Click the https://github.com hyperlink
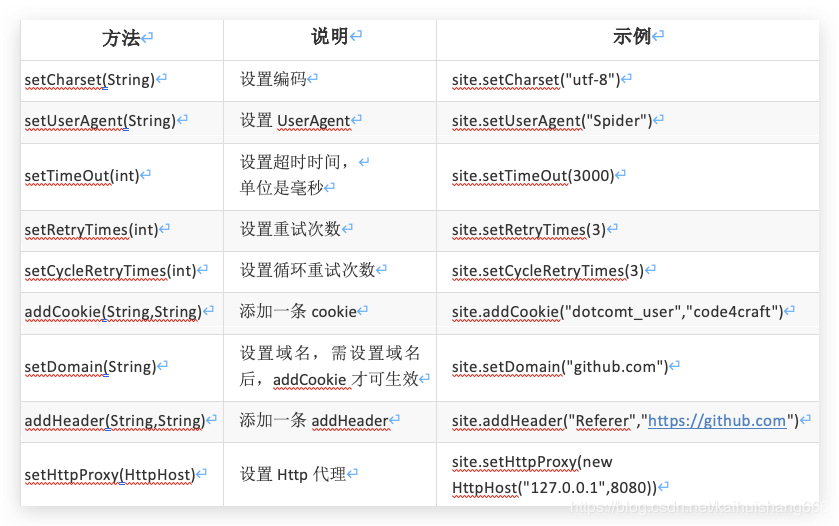The height and width of the screenshot is (526, 839). pos(717,421)
